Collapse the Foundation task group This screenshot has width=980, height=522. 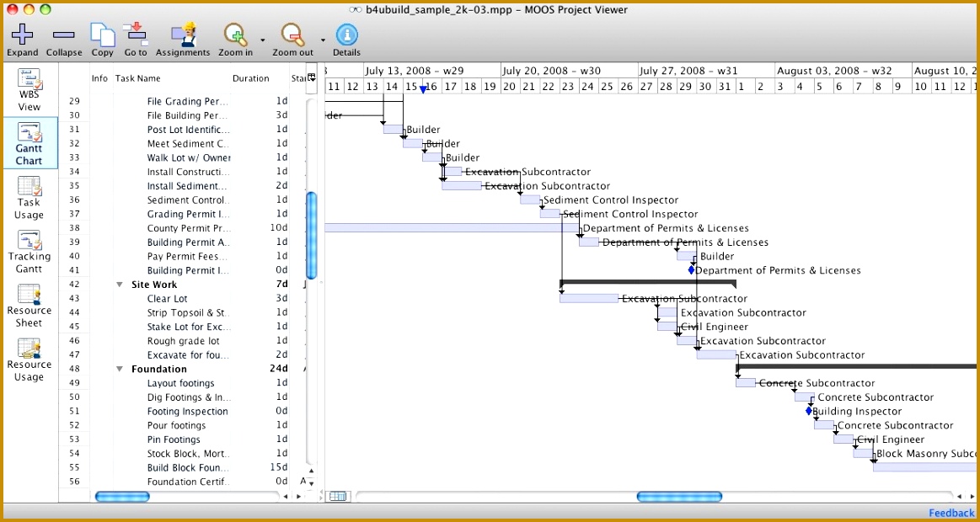(119, 369)
